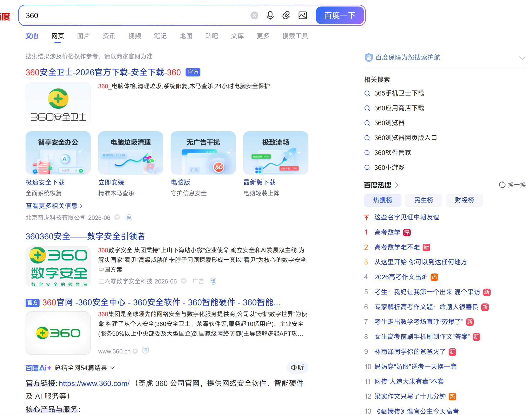Open the 更多 tab menu

coord(263,36)
